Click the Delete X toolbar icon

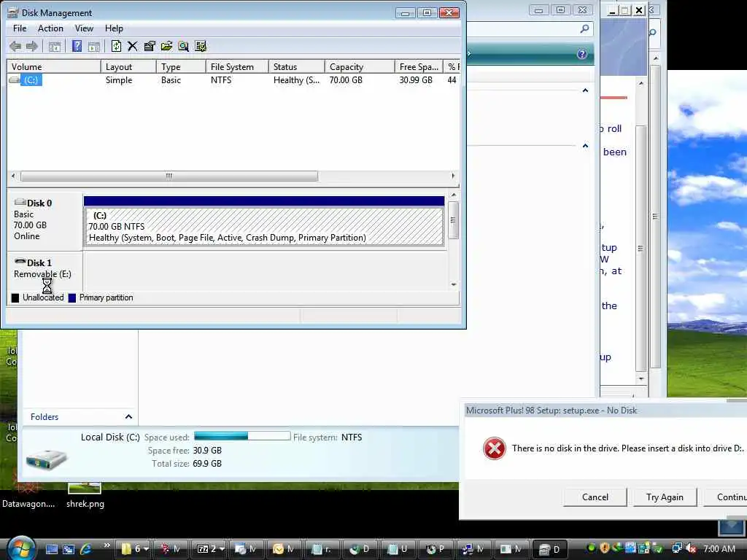click(133, 46)
